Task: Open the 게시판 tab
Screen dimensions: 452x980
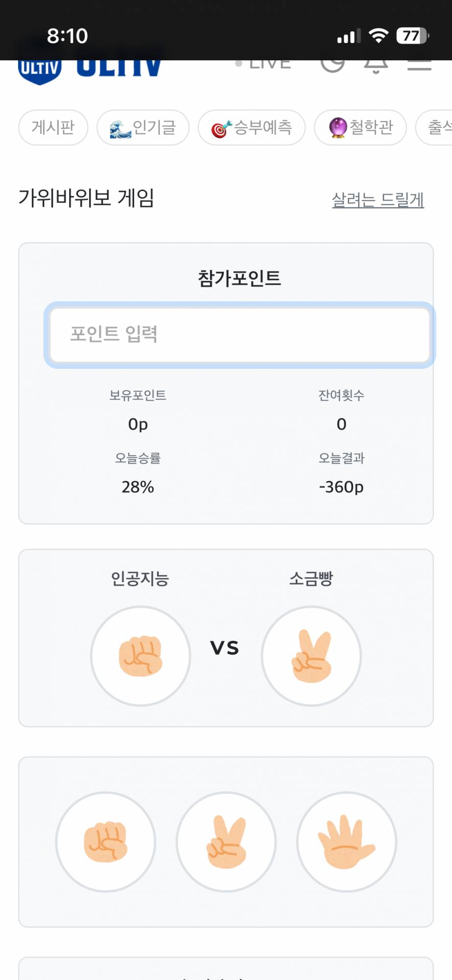Action: point(53,127)
